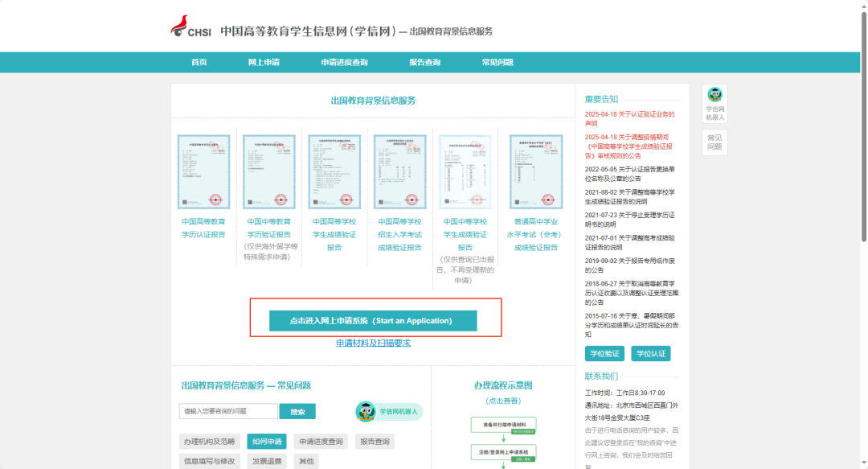Open 报告查询 in the navigation bar
Screen dimensions: 868x469
[424, 62]
